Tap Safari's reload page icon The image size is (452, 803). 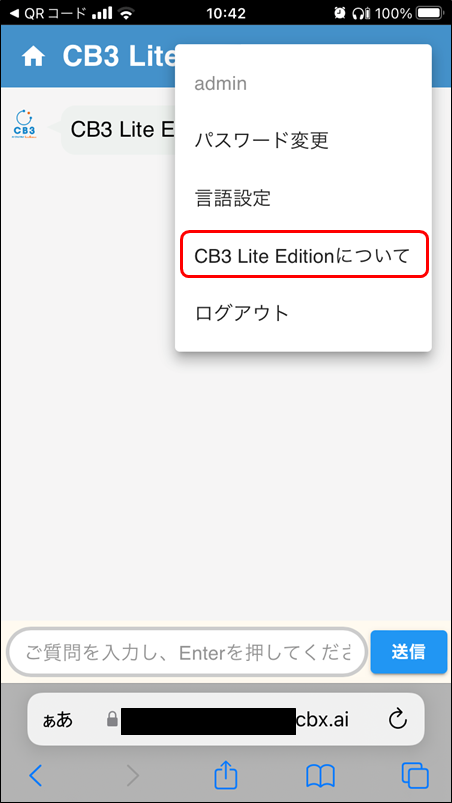click(398, 720)
